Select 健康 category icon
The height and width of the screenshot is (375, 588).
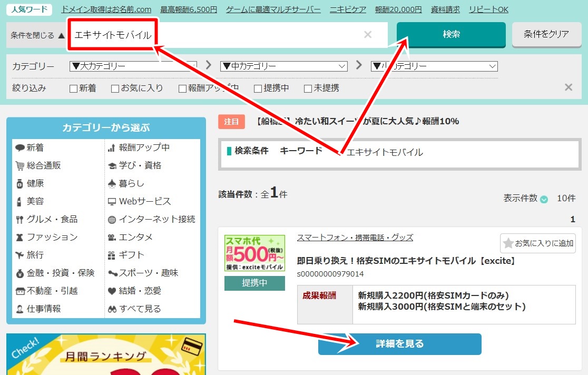click(30, 184)
